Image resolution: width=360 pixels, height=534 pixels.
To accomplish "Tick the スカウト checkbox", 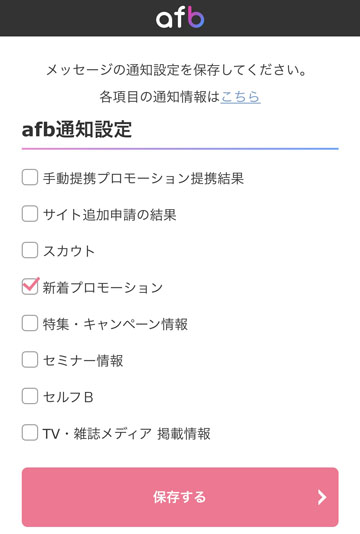I will click(30, 250).
